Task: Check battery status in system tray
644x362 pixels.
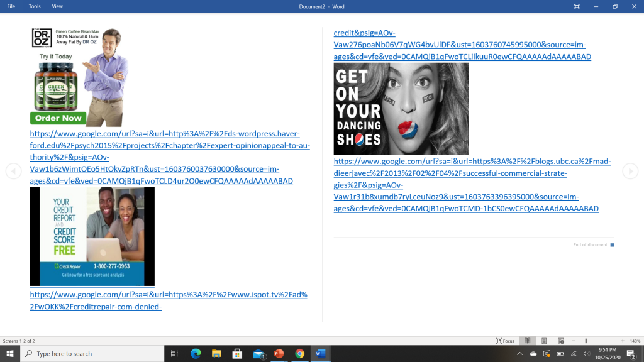Action: tap(560, 354)
